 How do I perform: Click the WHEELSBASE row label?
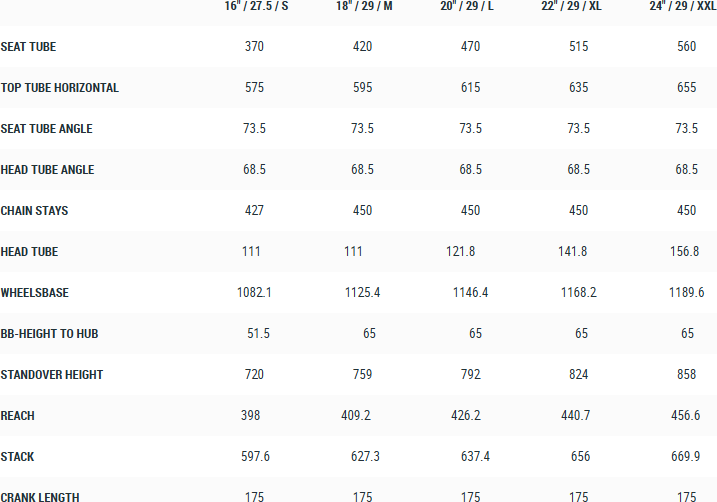[x=35, y=293]
